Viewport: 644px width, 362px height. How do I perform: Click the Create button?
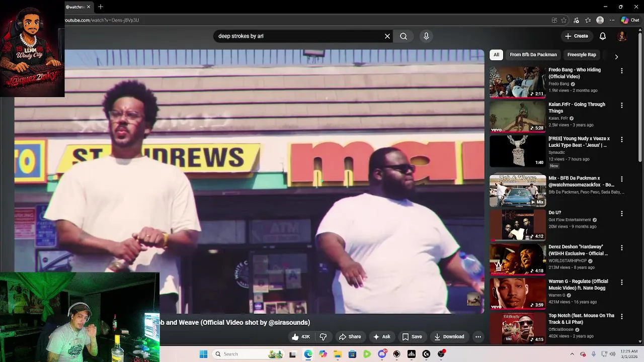[x=576, y=36]
